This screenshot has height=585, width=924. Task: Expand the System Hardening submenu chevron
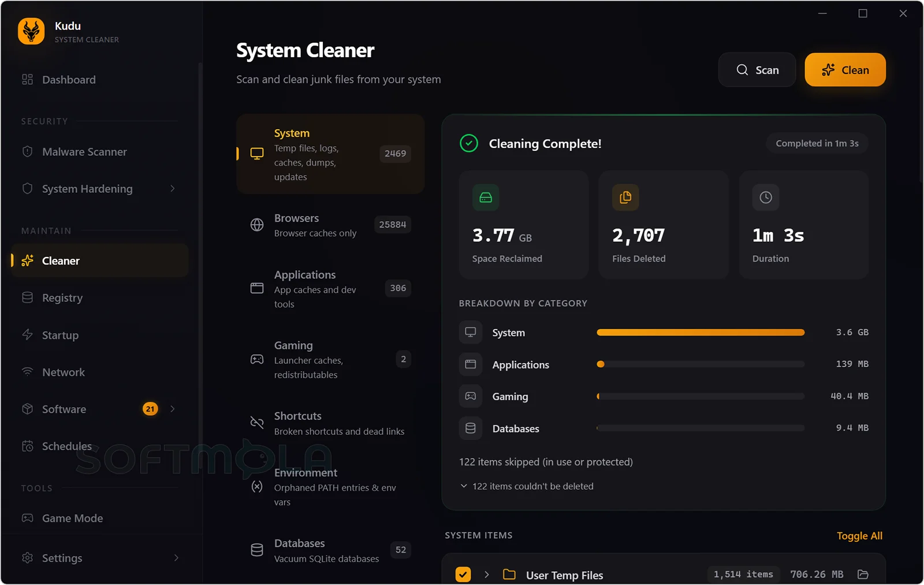coord(173,189)
